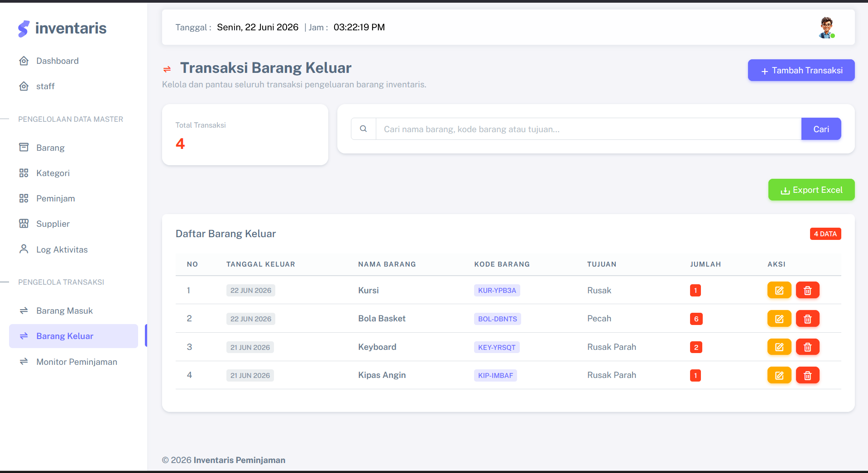
Task: Open Monitor Peminjaman page
Action: (73, 362)
